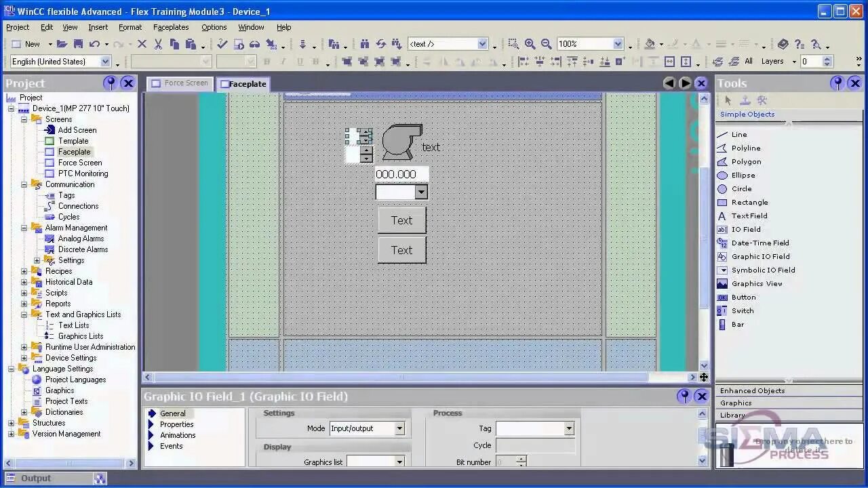The height and width of the screenshot is (488, 868).
Task: Open project using the folder toolbar icon
Action: pyautogui.click(x=62, y=44)
